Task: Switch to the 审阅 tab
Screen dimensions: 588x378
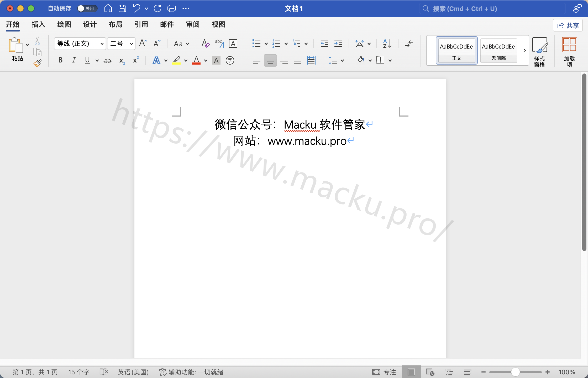Action: point(193,24)
